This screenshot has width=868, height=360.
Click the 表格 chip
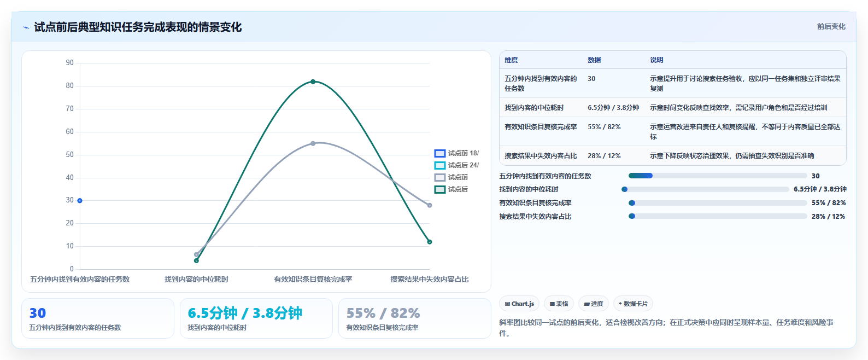pos(559,304)
